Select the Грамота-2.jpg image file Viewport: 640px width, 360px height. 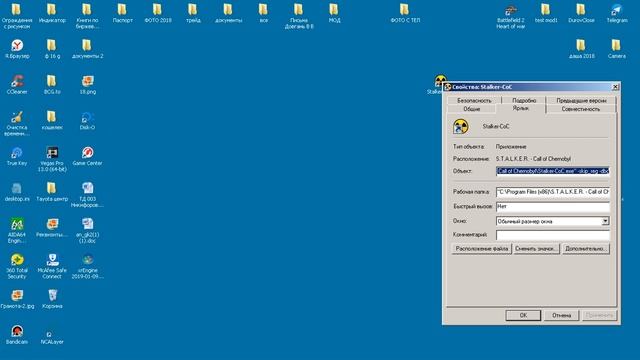point(17,299)
